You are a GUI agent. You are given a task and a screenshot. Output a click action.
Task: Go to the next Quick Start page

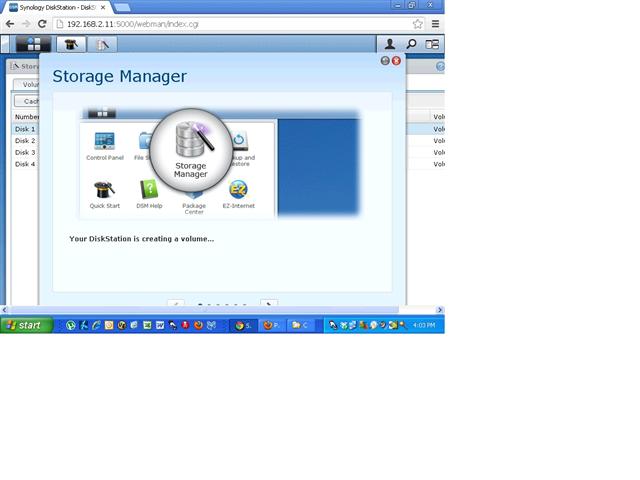269,303
